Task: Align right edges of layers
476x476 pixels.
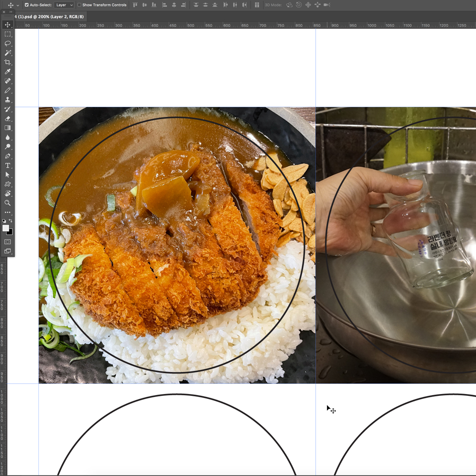Action: coord(183,5)
